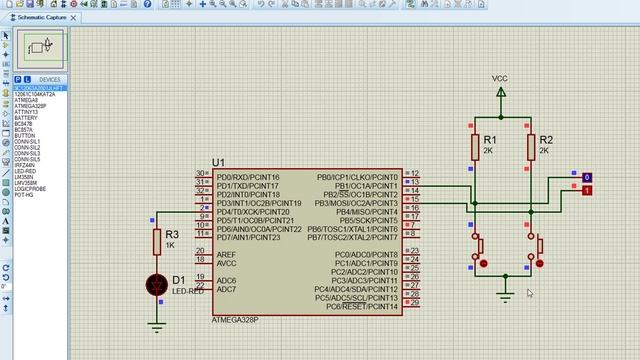Open project via the folder icon

pos(20,4)
